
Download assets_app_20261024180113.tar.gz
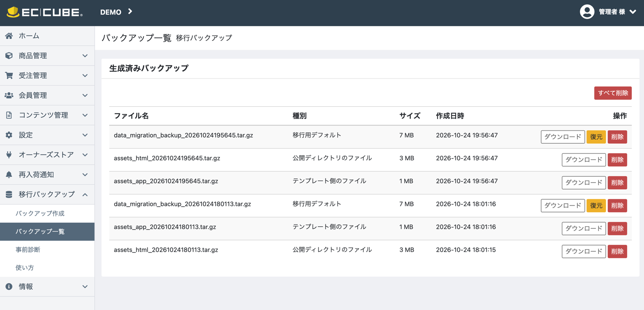click(x=584, y=228)
